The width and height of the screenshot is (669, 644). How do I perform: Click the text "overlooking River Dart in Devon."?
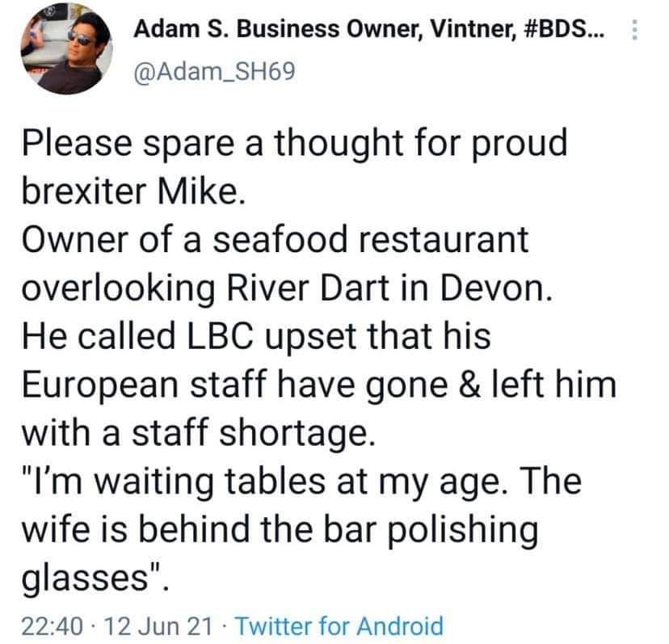point(288,288)
